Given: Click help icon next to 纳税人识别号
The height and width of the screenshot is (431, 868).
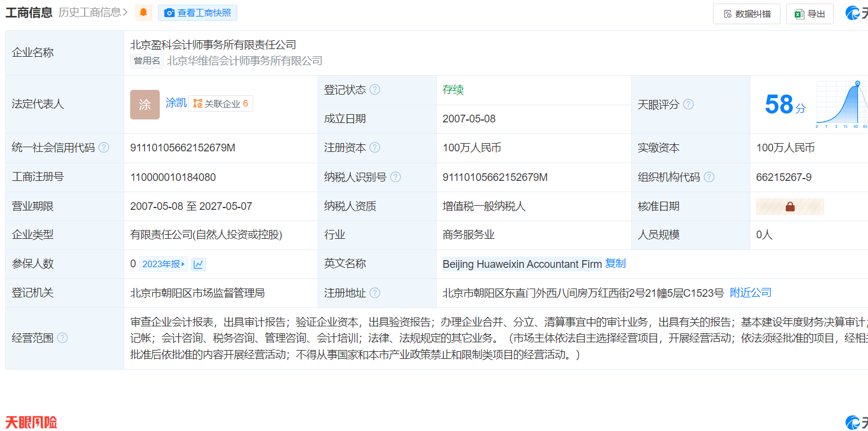Looking at the screenshot, I should (x=395, y=177).
